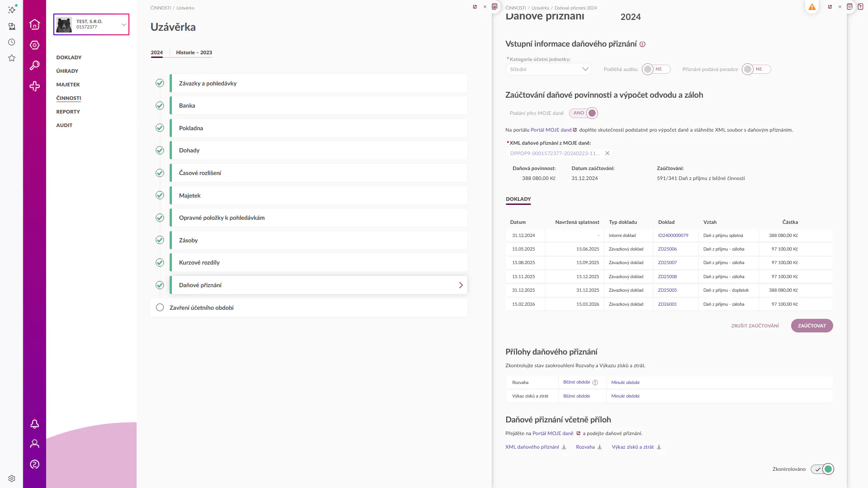
Task: Click the help question mark icon
Action: 34,464
